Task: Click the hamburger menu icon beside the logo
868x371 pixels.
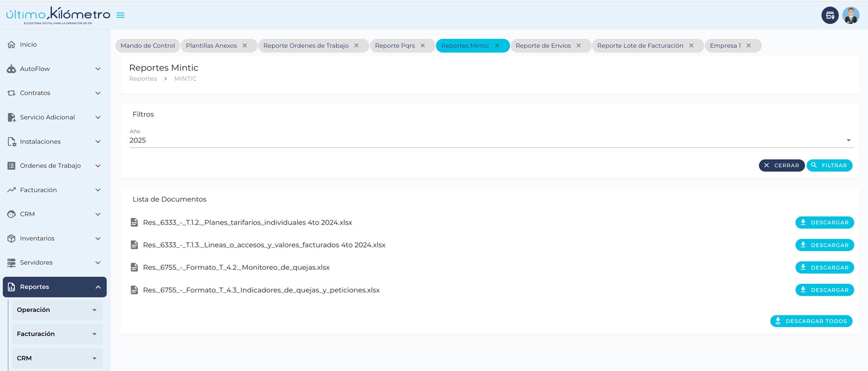Action: tap(120, 15)
